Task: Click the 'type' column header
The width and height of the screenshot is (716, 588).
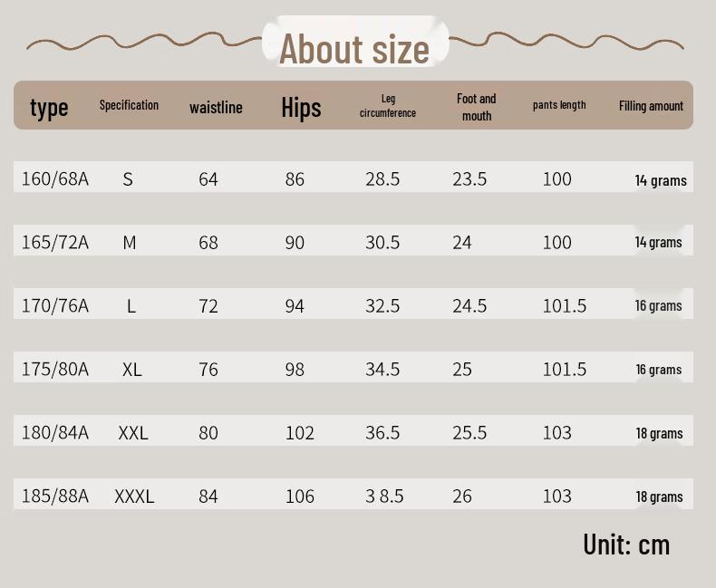Action: [x=49, y=107]
